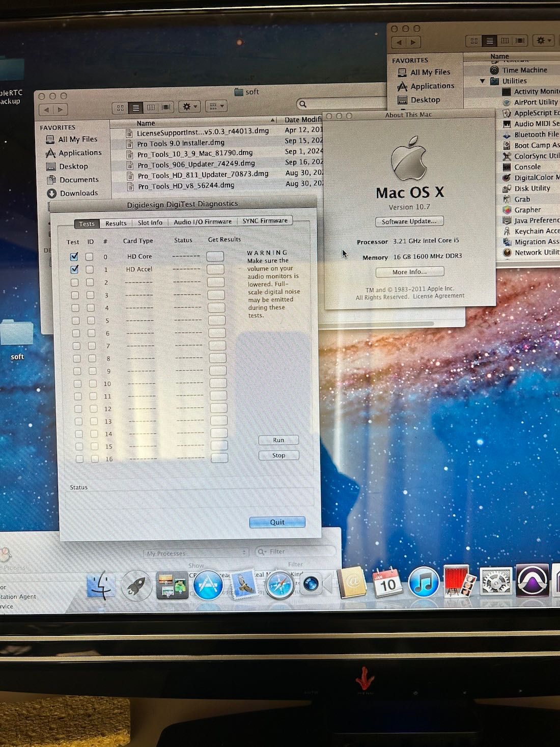560x747 pixels.
Task: Check the ID checkbox for HD Core
Action: 90,256
